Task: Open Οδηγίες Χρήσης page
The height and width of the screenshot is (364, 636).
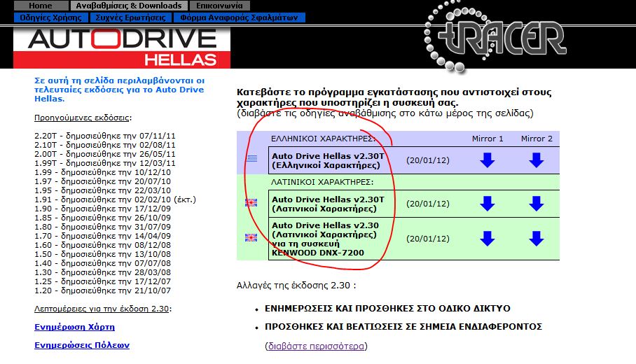Action: [50, 17]
